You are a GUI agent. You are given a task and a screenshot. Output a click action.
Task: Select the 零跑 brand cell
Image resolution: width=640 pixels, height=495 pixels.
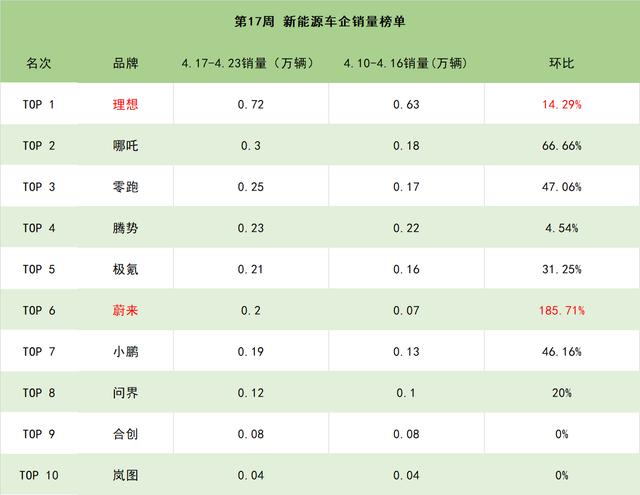125,187
